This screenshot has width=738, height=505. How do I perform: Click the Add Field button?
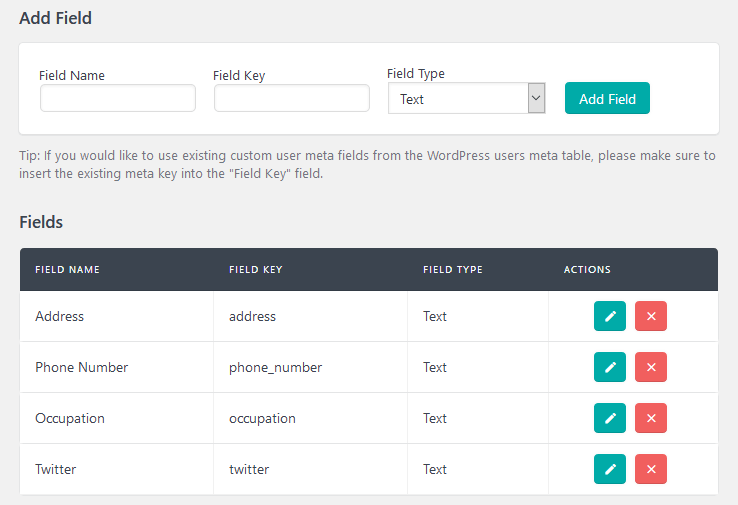[607, 98]
